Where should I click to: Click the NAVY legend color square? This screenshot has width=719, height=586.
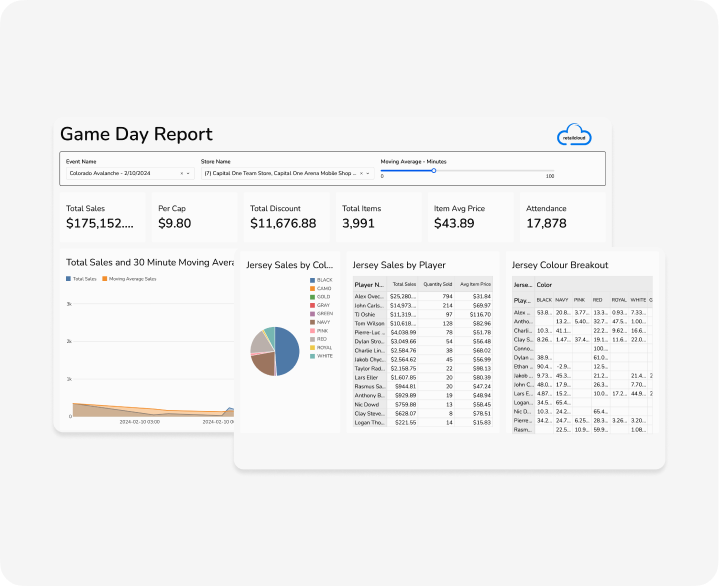(x=312, y=322)
